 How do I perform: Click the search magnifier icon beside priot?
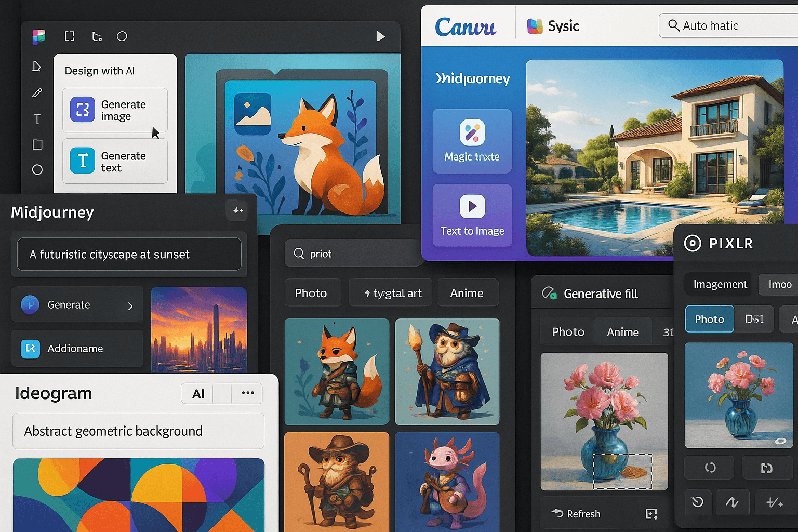point(299,254)
